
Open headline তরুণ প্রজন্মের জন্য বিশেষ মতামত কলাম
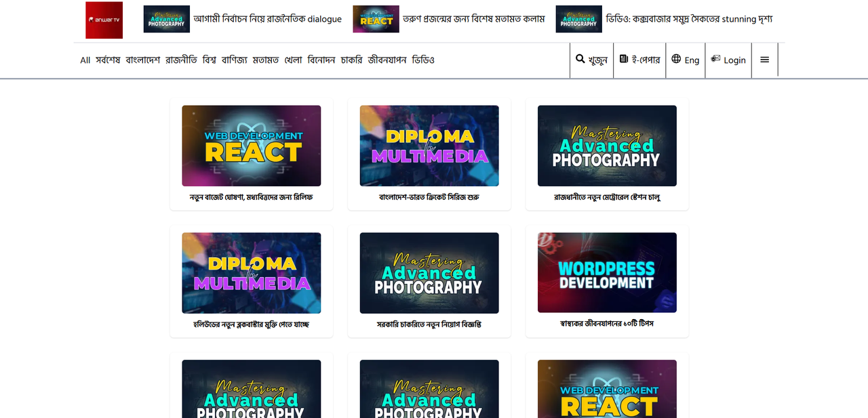(x=474, y=19)
